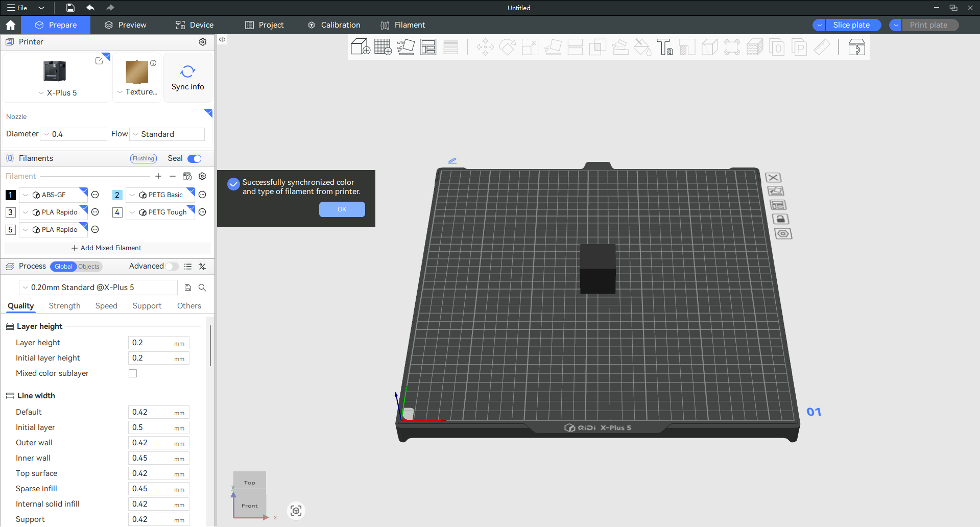The image size is (980, 527).
Task: Activate the Measure ruler tool
Action: coord(822,47)
